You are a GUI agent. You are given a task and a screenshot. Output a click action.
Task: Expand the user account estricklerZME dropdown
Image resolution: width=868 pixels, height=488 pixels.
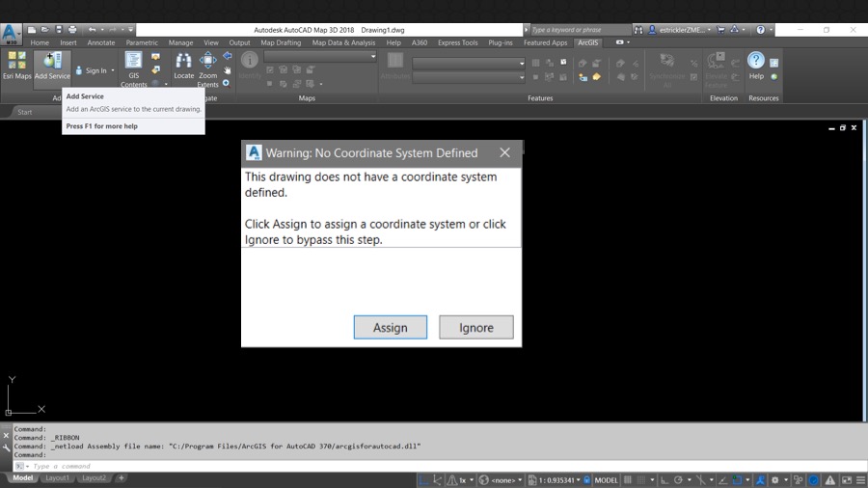[709, 30]
